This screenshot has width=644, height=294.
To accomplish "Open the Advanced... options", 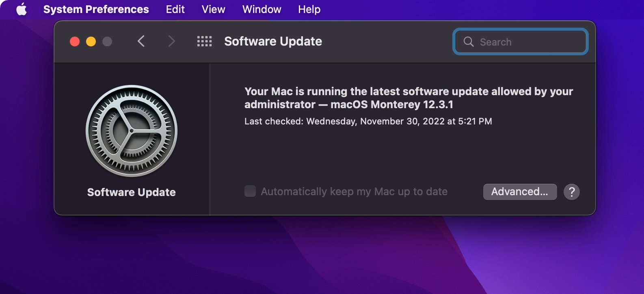I will 520,192.
